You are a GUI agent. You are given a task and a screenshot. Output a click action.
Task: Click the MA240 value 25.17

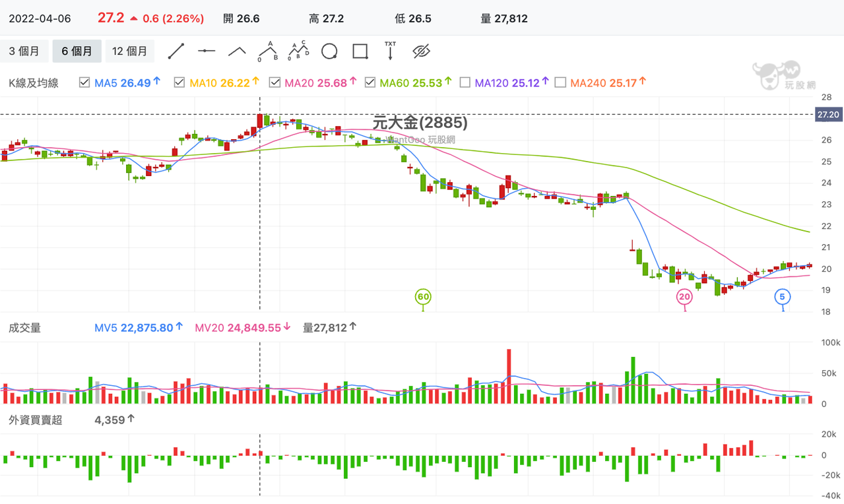coord(623,83)
